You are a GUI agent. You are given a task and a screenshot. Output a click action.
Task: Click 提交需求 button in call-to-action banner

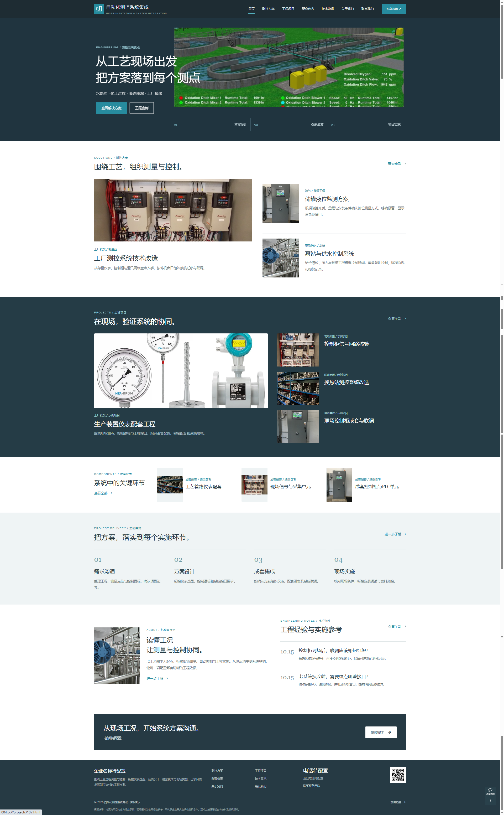(x=381, y=732)
